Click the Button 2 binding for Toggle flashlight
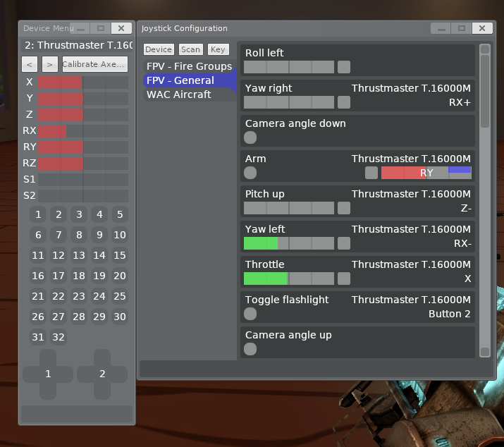Image resolution: width=504 pixels, height=447 pixels. click(449, 314)
